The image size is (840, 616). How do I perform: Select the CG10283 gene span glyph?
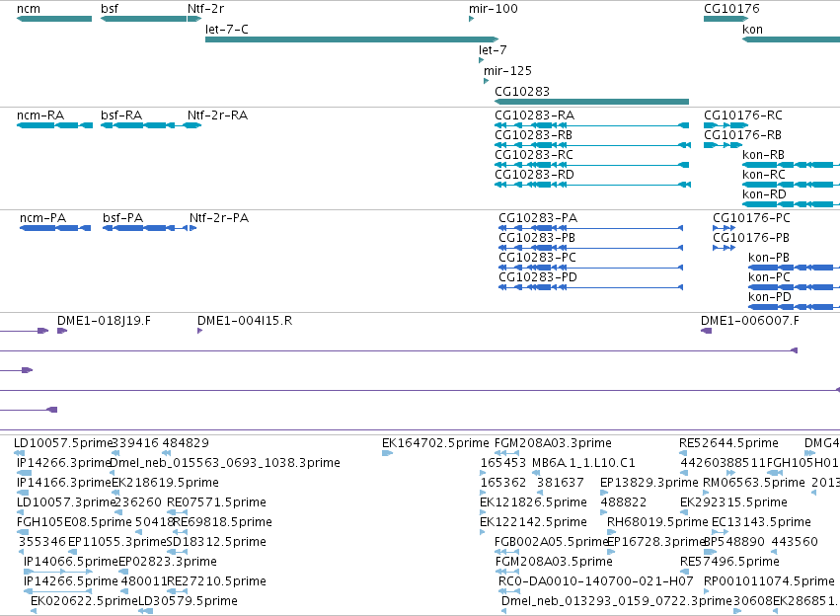click(x=591, y=102)
